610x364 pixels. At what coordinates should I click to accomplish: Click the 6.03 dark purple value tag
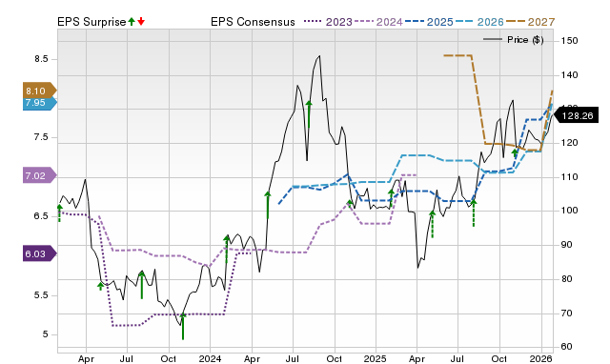[x=40, y=254]
